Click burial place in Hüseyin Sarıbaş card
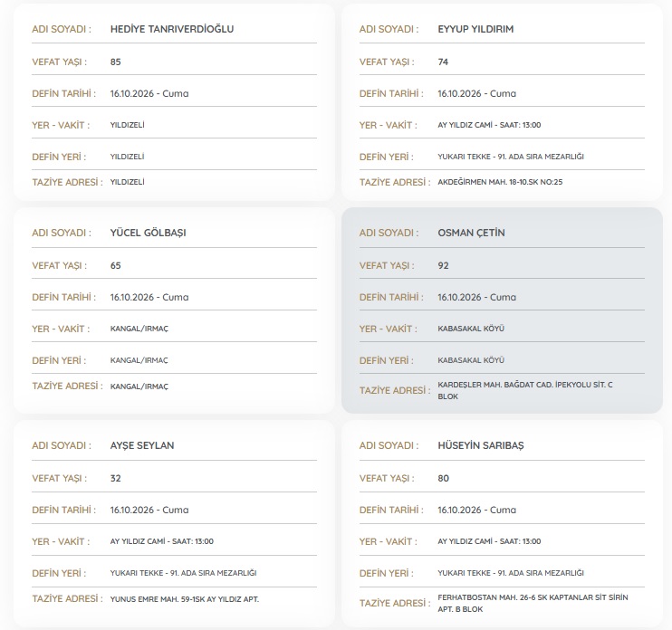This screenshot has width=672, height=630. [x=511, y=573]
